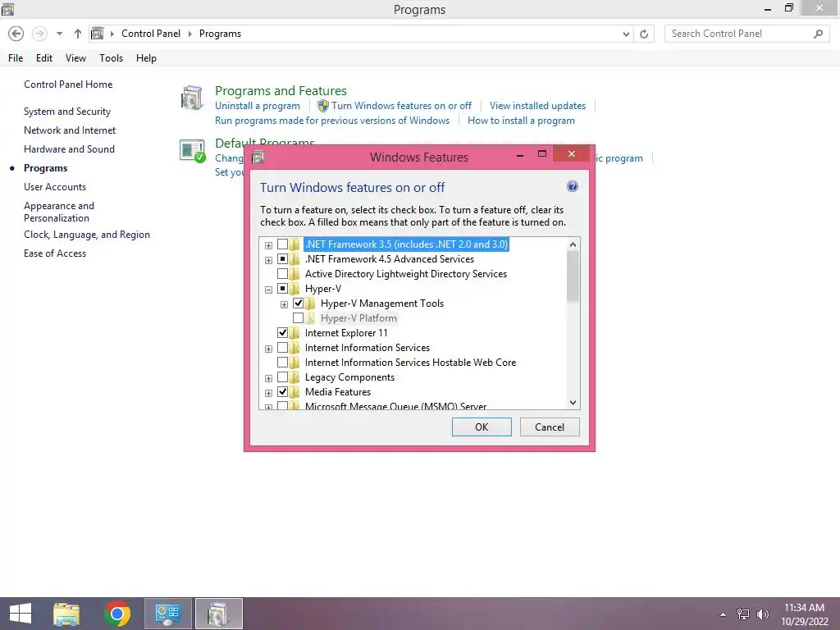Click the Control Panel taskbar icon
840x630 pixels.
point(167,614)
